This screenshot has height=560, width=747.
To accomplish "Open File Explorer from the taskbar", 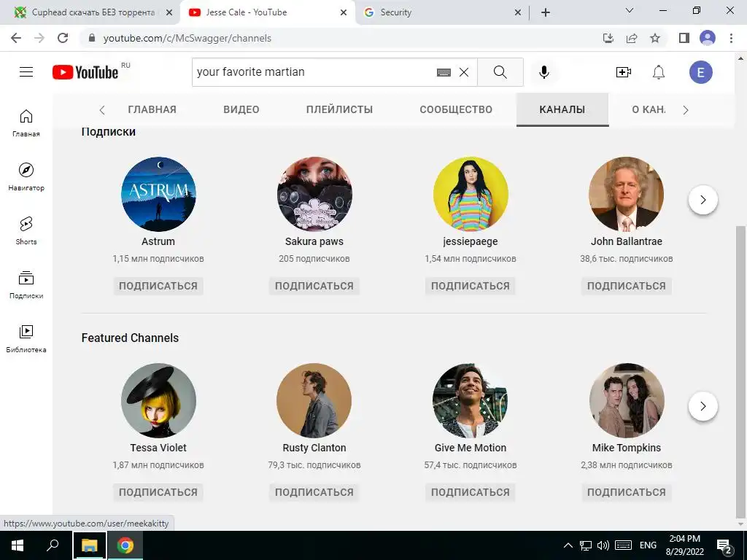I will coord(90,545).
